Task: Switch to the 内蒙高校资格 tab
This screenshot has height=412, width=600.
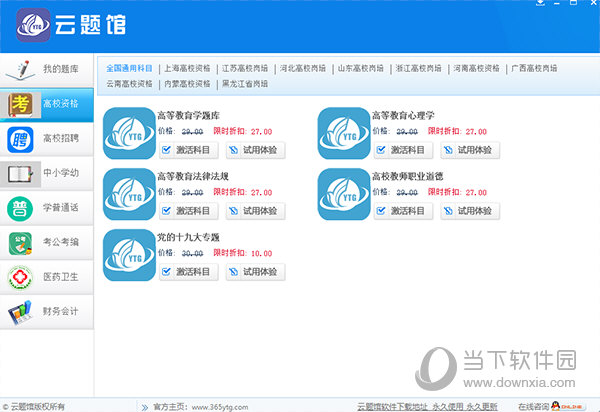Action: pyautogui.click(x=187, y=84)
